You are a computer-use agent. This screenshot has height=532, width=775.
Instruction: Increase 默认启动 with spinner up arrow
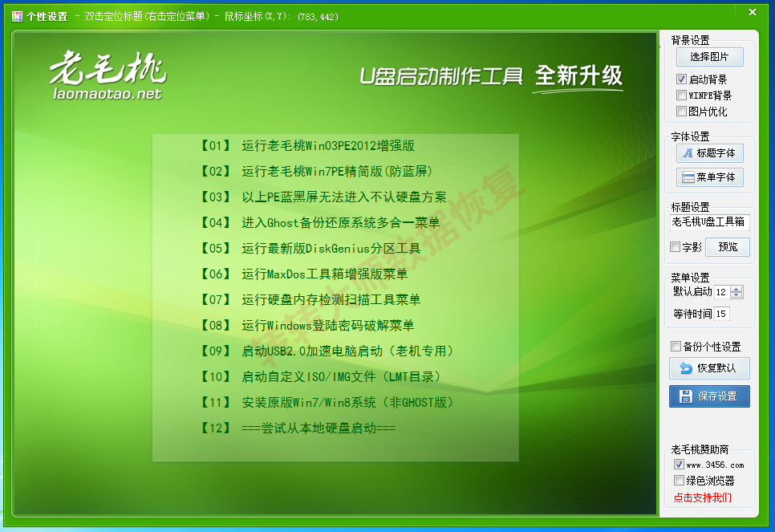tap(736, 289)
